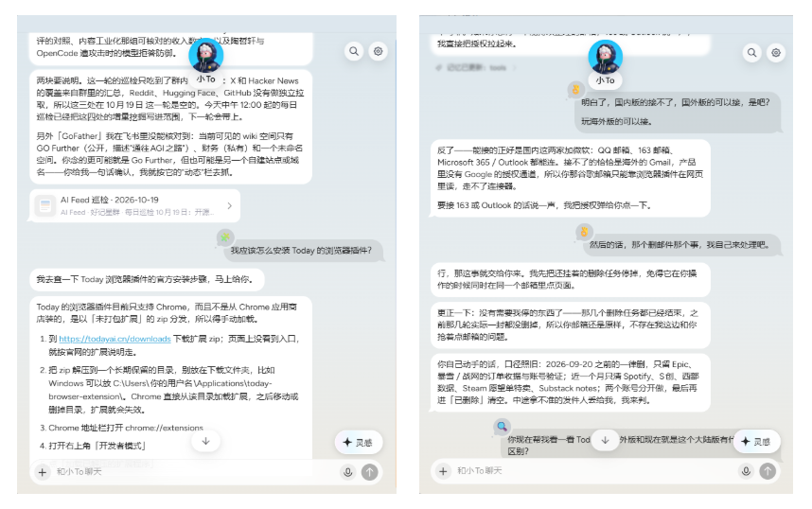Open the AI Feed 巡检 2026-10-19 document card

(134, 205)
